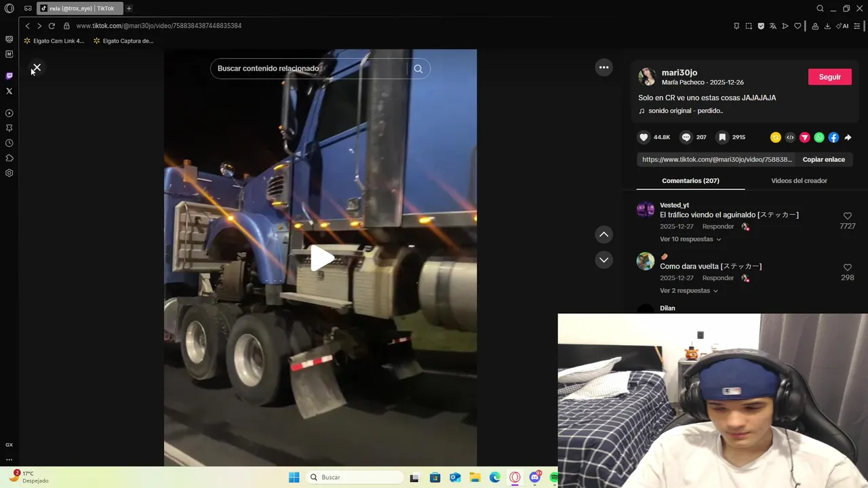The width and height of the screenshot is (868, 488).
Task: Go to the previous video with the up arrow
Action: [604, 235]
